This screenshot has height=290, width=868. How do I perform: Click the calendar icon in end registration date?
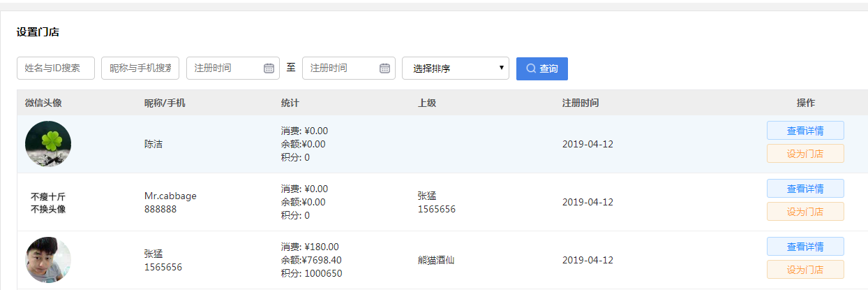click(x=384, y=68)
